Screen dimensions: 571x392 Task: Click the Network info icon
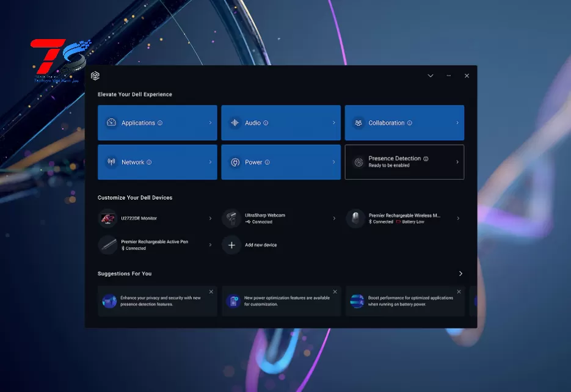(149, 162)
